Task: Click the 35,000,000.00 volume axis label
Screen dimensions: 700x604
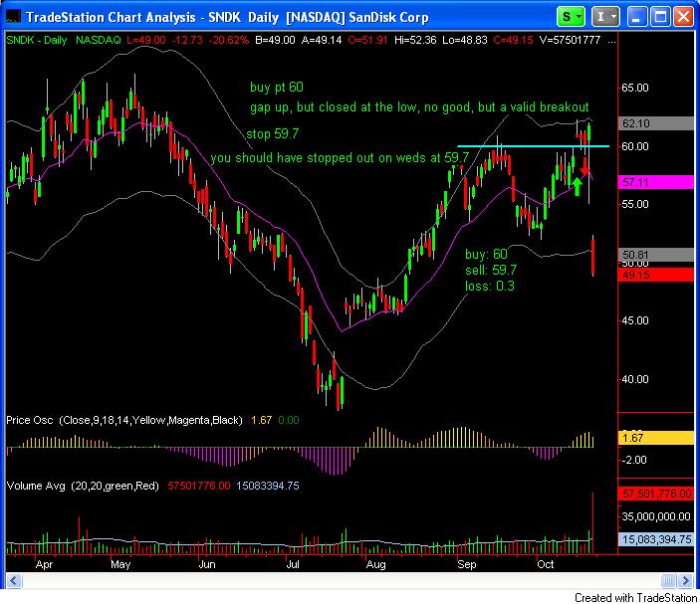Action: (x=656, y=516)
